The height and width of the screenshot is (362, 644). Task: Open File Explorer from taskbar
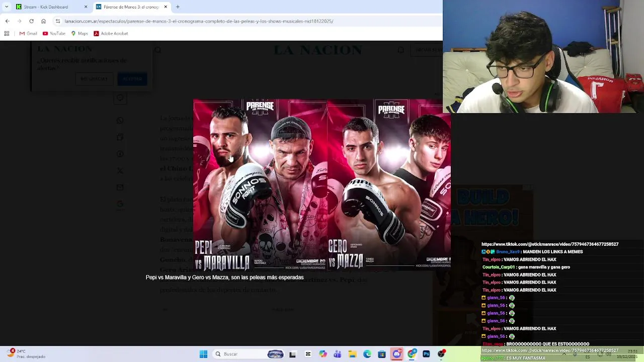352,354
